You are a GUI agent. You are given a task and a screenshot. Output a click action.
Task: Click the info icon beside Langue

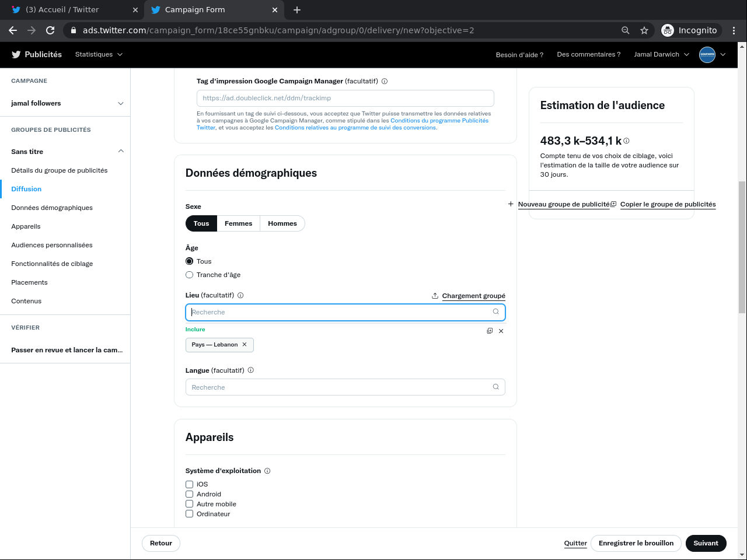point(251,370)
